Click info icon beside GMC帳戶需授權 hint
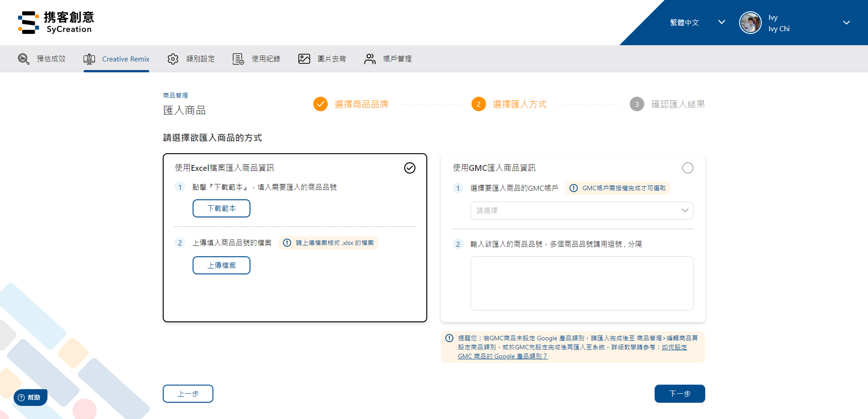This screenshot has width=868, height=419. [574, 188]
